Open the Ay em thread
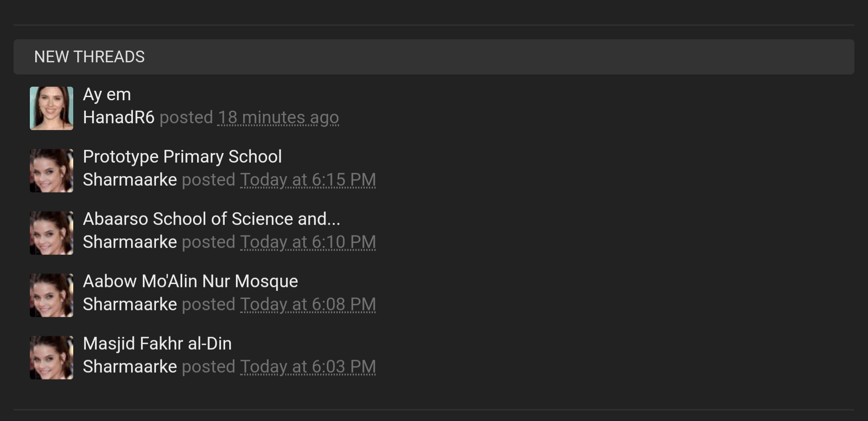 107,94
